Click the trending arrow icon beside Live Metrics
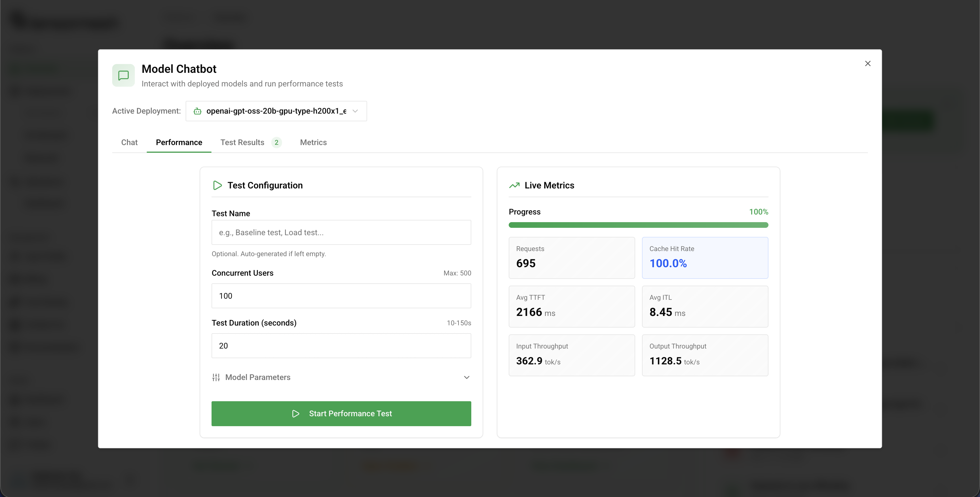This screenshot has height=497, width=980. click(x=514, y=185)
